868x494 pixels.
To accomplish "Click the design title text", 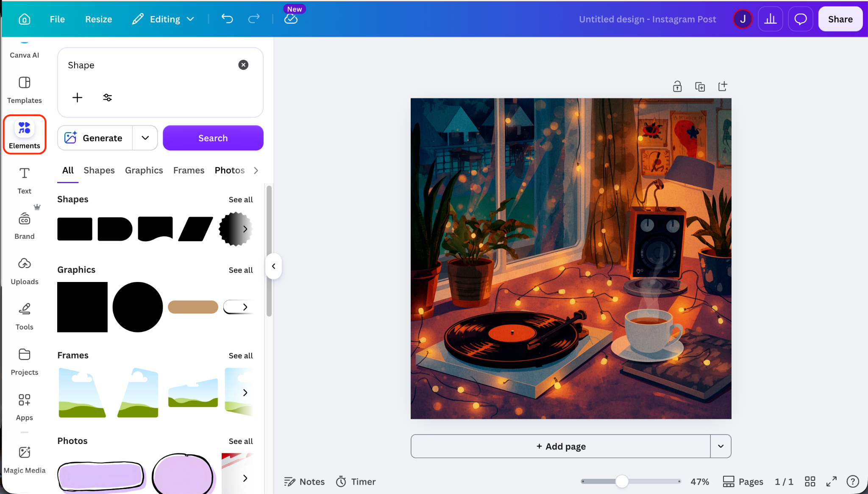I will click(647, 19).
